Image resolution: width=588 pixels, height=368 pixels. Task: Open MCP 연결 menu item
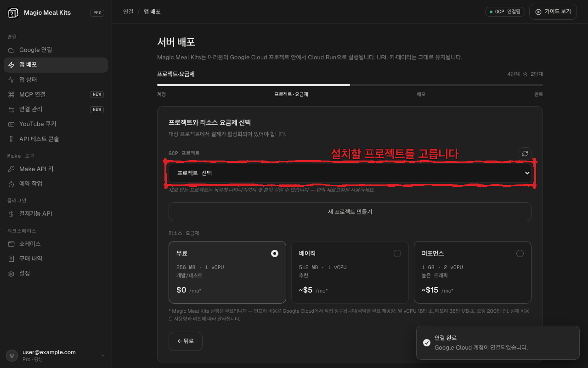click(56, 94)
